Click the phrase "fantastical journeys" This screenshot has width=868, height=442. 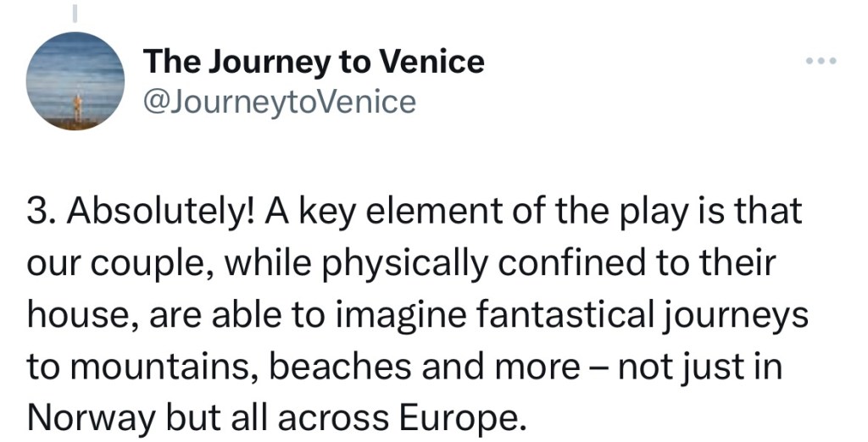(x=646, y=316)
